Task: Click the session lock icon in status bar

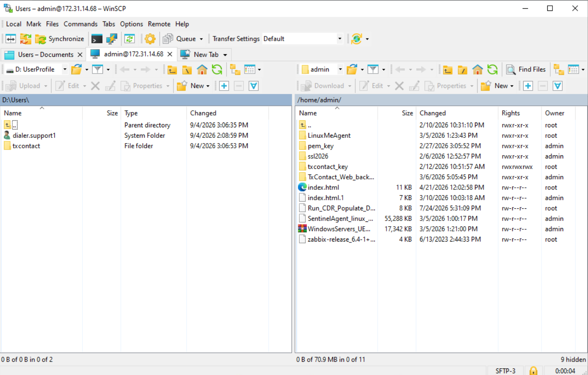Action: [533, 371]
